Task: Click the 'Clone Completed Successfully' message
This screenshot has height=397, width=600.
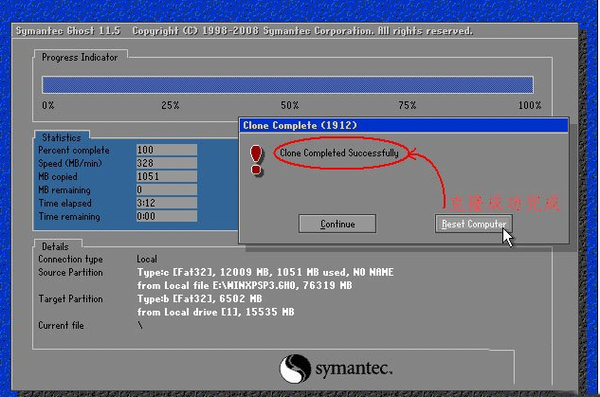Action: 339,153
